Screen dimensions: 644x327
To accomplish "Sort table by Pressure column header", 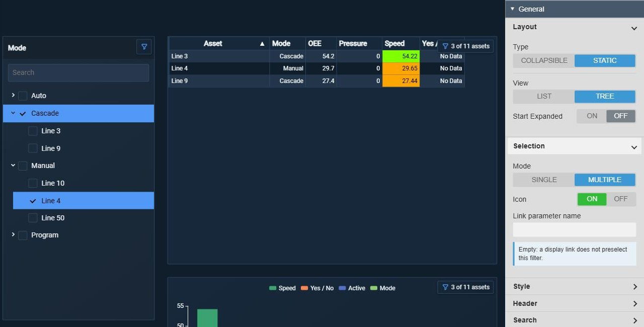I will pyautogui.click(x=359, y=43).
